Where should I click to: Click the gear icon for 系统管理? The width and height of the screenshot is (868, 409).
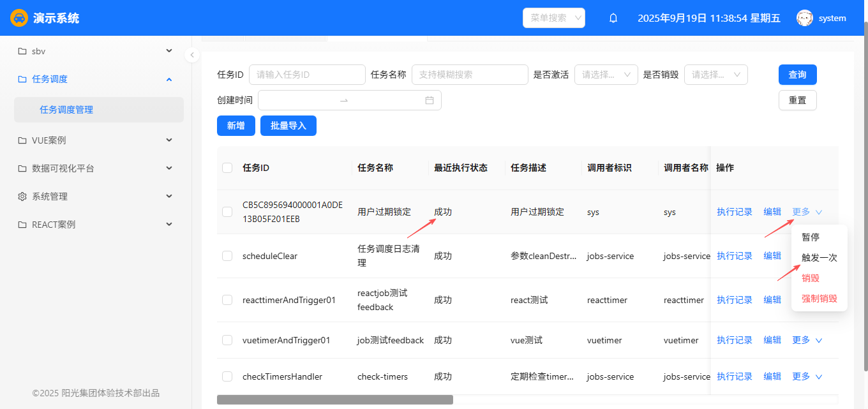click(x=22, y=197)
